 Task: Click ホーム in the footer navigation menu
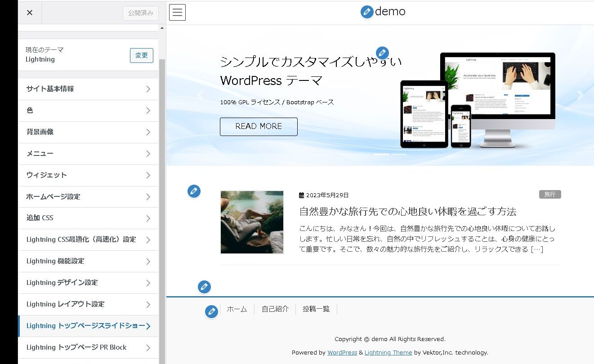pos(237,309)
